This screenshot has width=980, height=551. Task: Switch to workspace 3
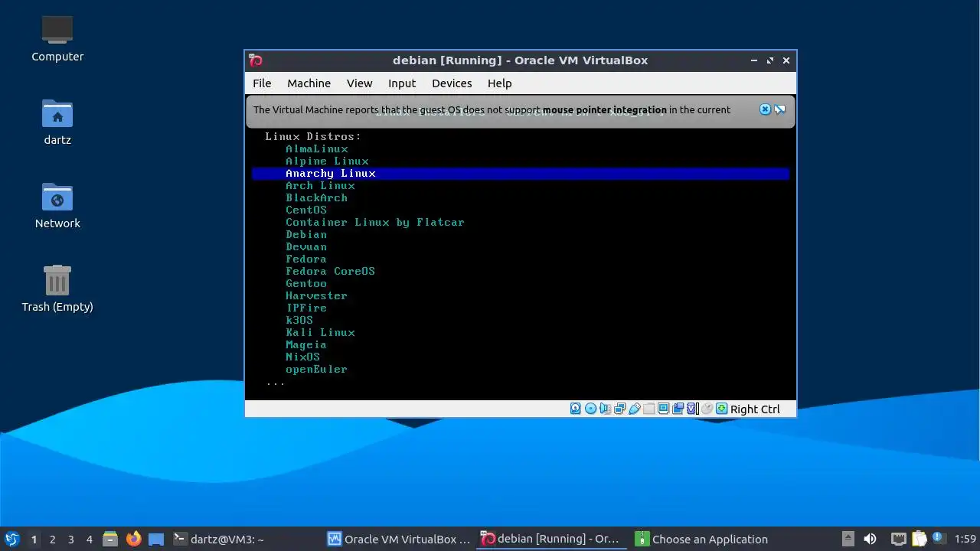[x=70, y=540]
